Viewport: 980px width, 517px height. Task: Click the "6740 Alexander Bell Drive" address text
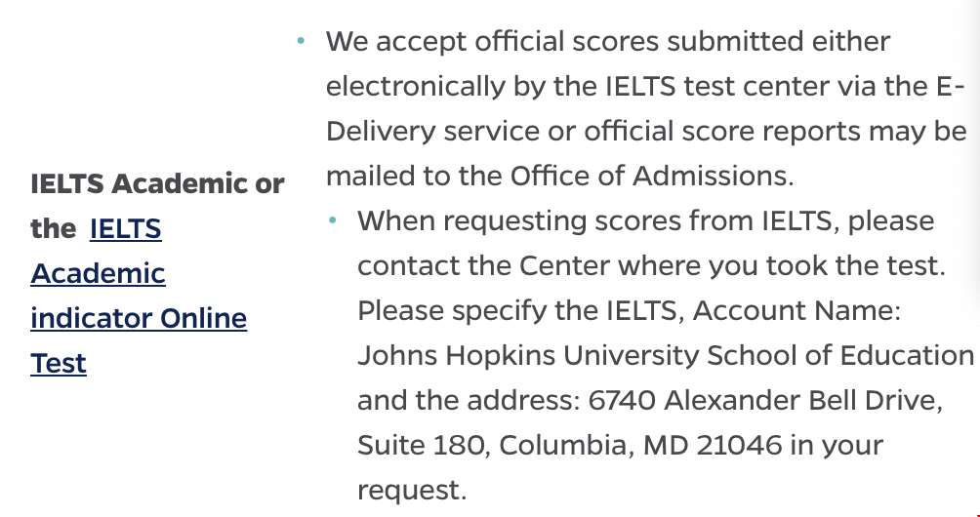(765, 400)
